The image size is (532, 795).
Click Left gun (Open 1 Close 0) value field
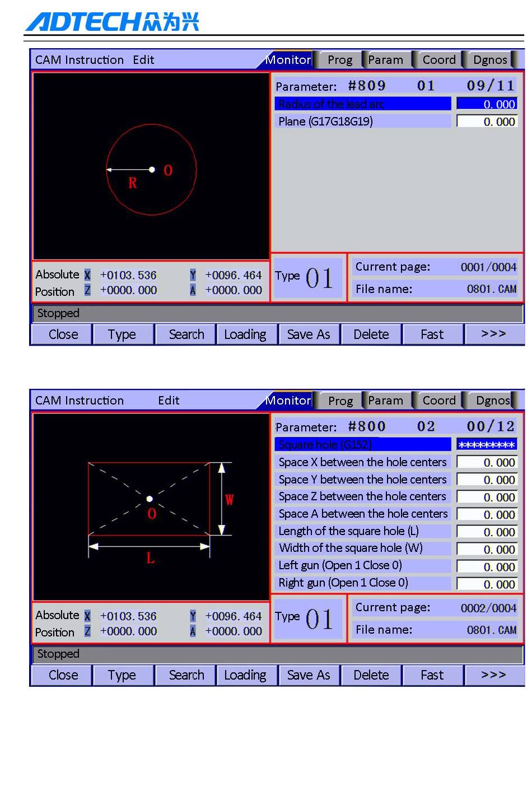pos(487,566)
